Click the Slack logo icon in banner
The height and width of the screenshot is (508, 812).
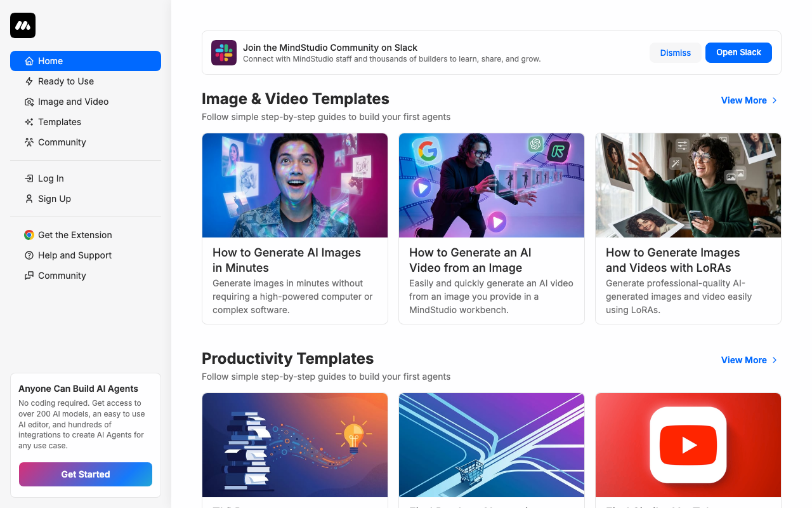224,53
